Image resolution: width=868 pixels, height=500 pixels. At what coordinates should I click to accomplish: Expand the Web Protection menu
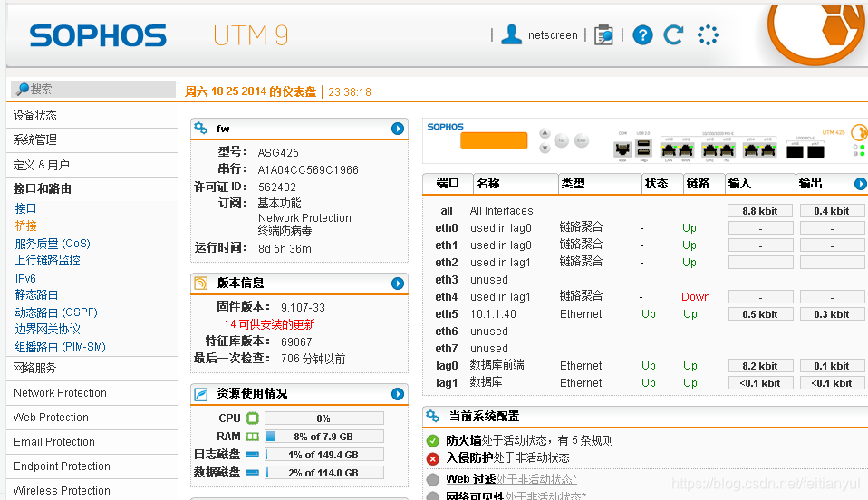[92, 417]
